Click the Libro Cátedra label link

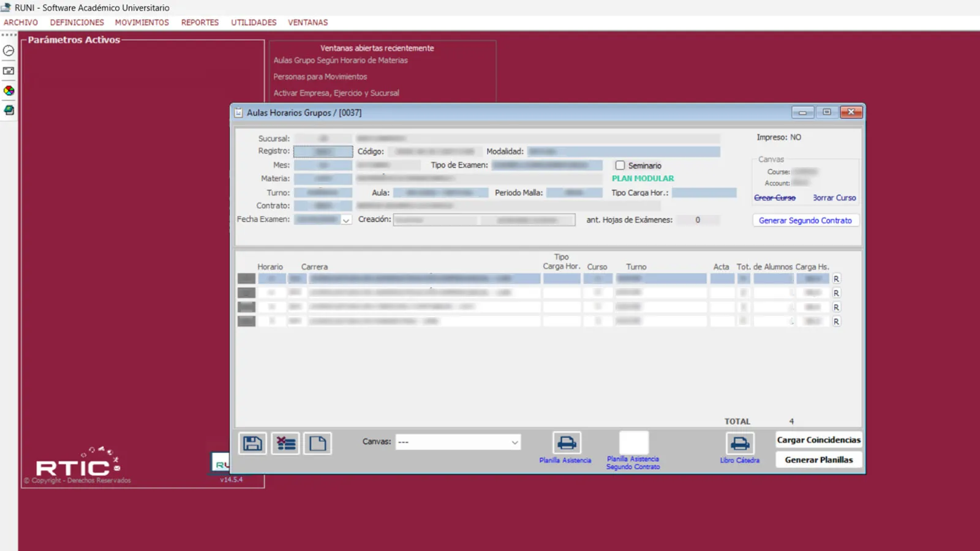(740, 460)
